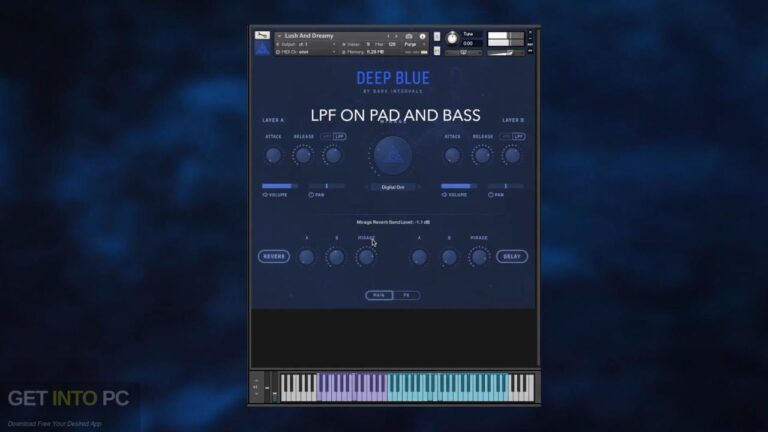Click the Deep Blue triangle logo icon
Screen dimensions: 768x432
(x=263, y=48)
